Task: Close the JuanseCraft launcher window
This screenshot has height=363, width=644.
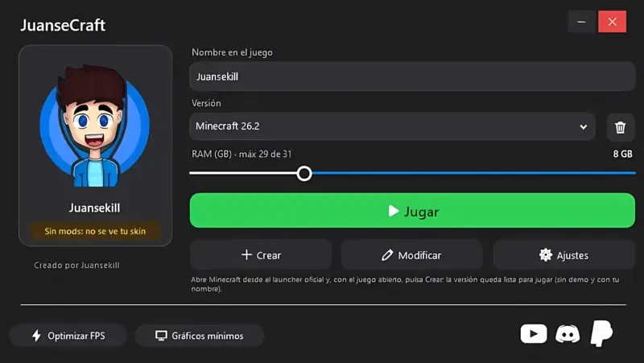Action: tap(613, 22)
